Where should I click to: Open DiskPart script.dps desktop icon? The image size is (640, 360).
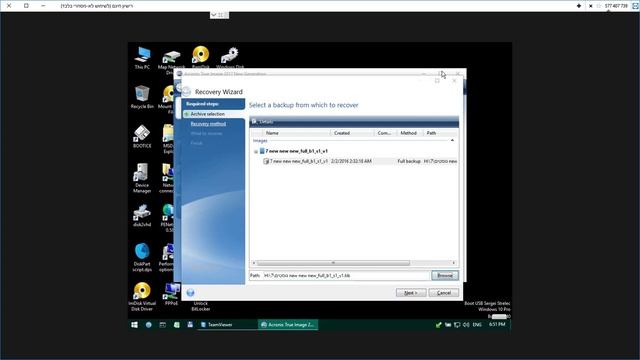(x=142, y=257)
